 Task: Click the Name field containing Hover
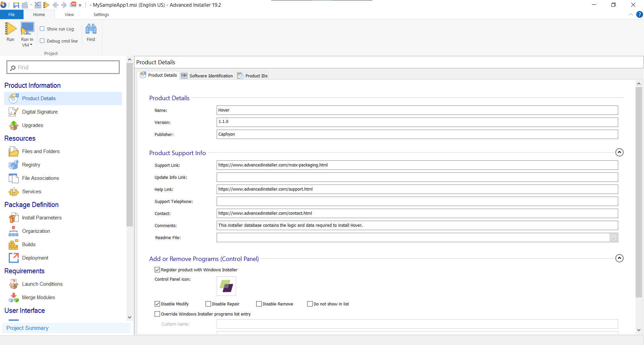(417, 110)
